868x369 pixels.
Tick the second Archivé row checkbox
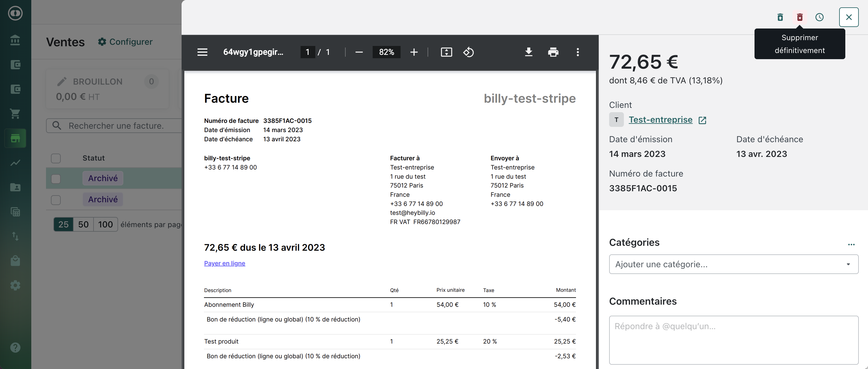[56, 200]
